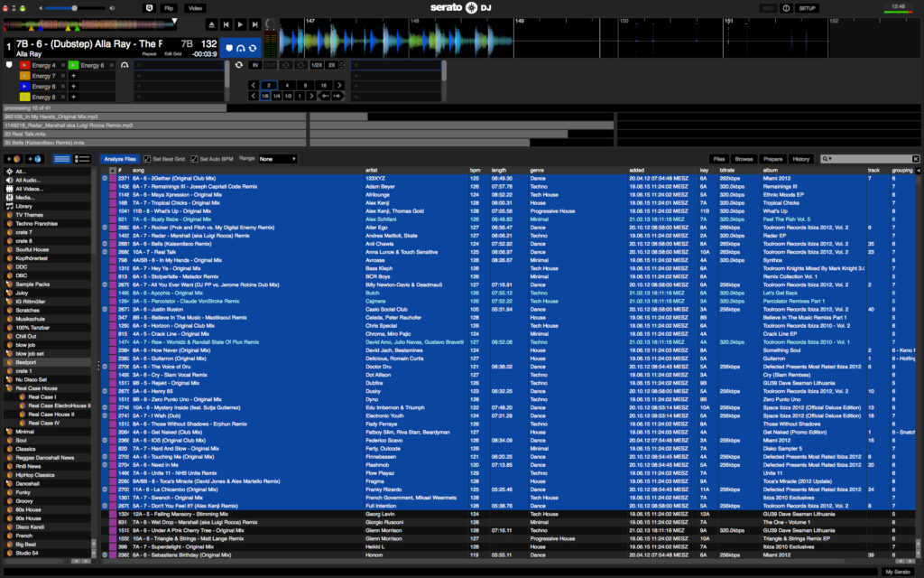
Task: Open the SETUP screen
Action: pyautogui.click(x=807, y=8)
